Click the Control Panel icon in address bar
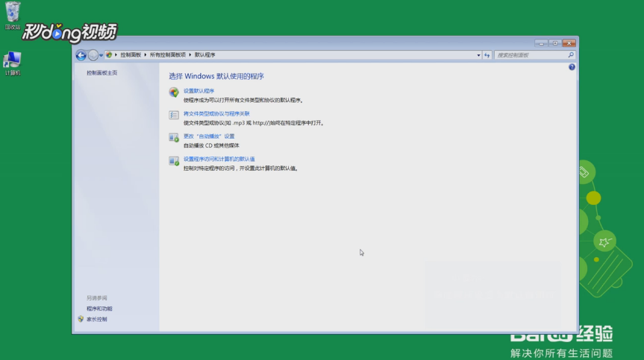The height and width of the screenshot is (360, 644). [109, 55]
